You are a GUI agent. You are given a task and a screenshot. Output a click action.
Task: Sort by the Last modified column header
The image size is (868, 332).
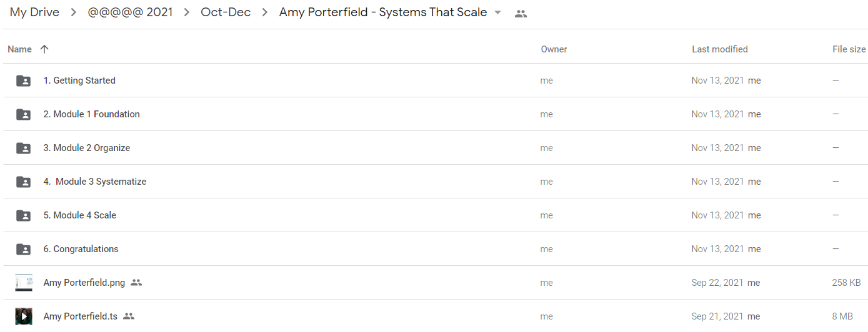[x=720, y=49]
